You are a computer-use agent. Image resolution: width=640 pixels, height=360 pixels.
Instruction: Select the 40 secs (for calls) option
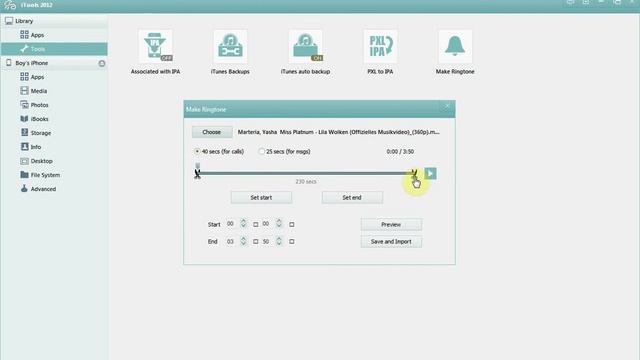[x=219, y=151]
